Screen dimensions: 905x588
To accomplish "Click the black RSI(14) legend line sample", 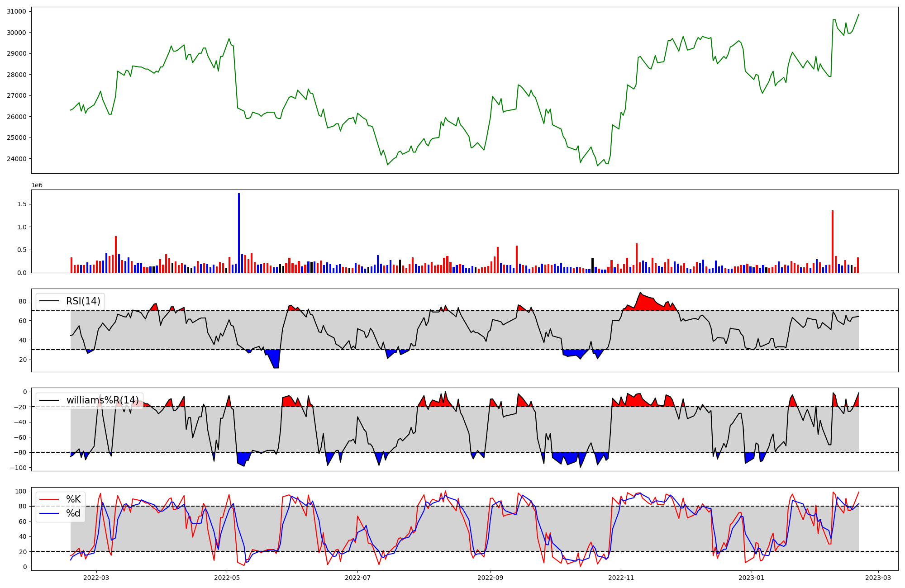I will [49, 301].
